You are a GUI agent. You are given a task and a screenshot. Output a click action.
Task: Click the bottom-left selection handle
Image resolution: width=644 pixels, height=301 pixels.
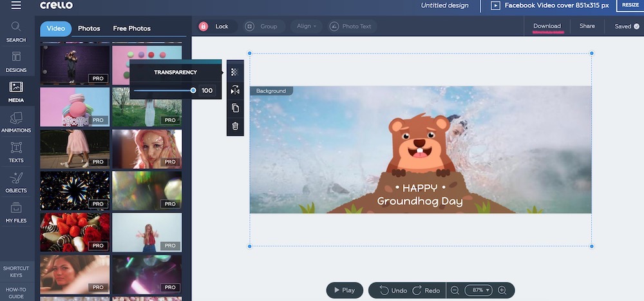pyautogui.click(x=249, y=246)
